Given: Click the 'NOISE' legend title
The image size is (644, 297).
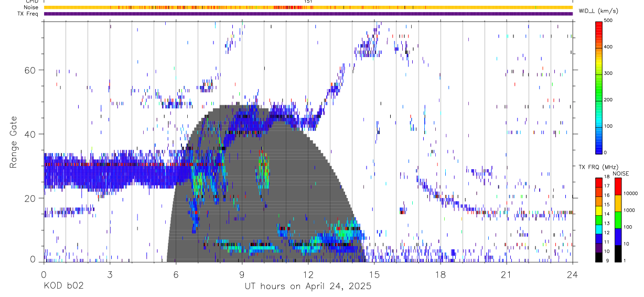Looking at the screenshot, I should 621,173.
